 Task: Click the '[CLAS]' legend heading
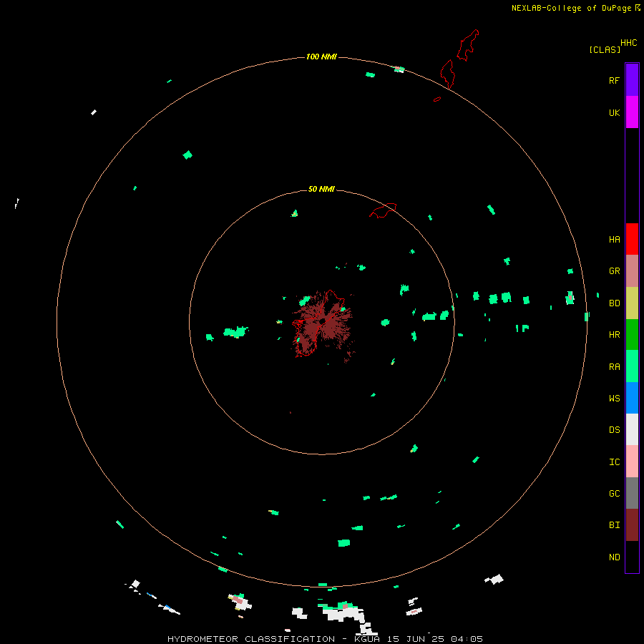tap(605, 49)
